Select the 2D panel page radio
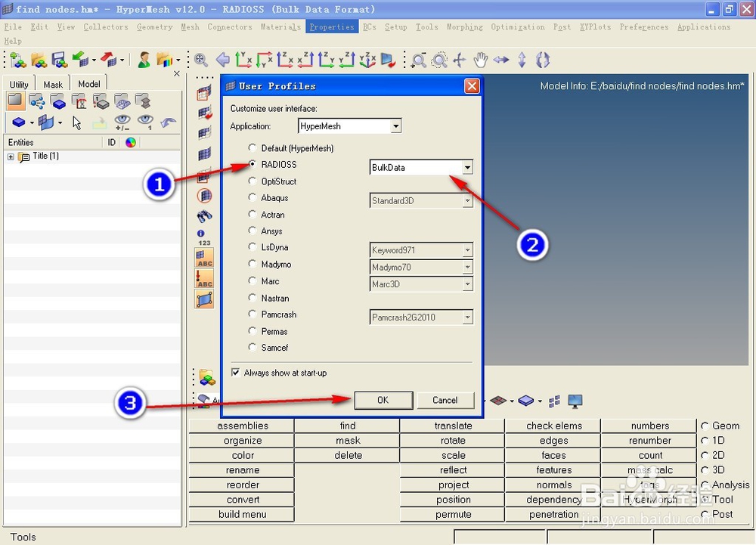The width and height of the screenshot is (756, 545). [705, 455]
